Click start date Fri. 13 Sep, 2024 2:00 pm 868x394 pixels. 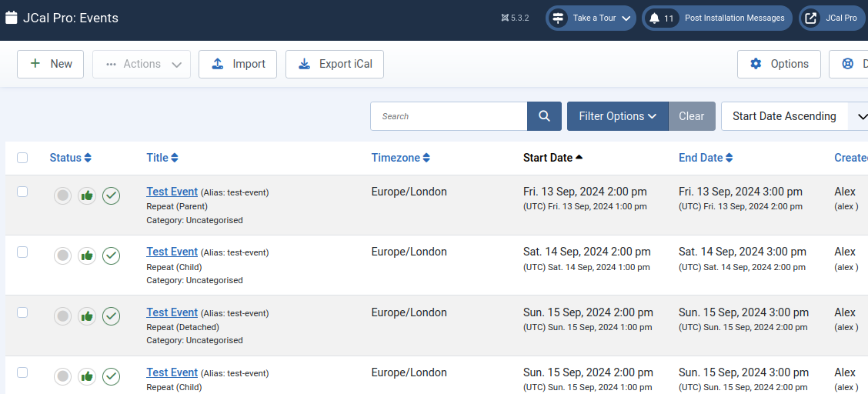tap(585, 192)
